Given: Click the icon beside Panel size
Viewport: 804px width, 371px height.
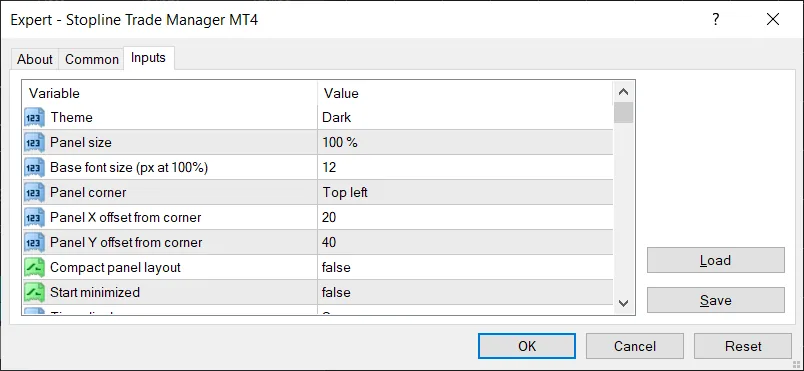Looking at the screenshot, I should [34, 142].
